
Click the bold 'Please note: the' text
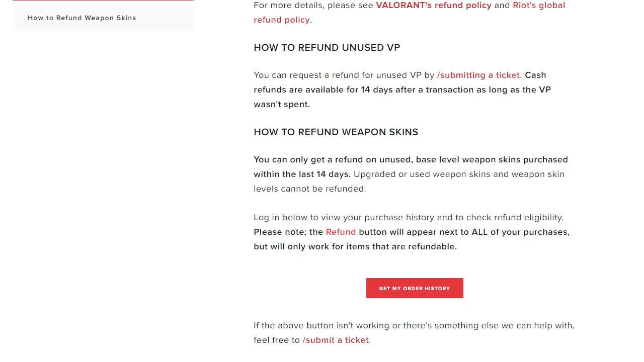[x=288, y=232]
